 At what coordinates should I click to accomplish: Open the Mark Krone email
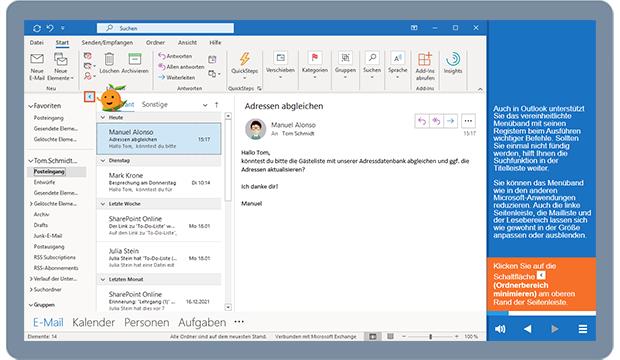click(x=159, y=182)
